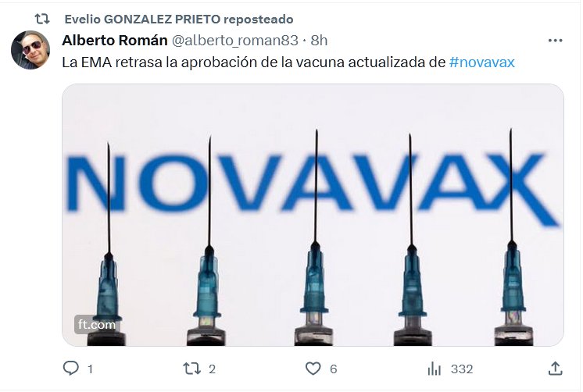Like the tweet with the heart icon

coord(313,369)
